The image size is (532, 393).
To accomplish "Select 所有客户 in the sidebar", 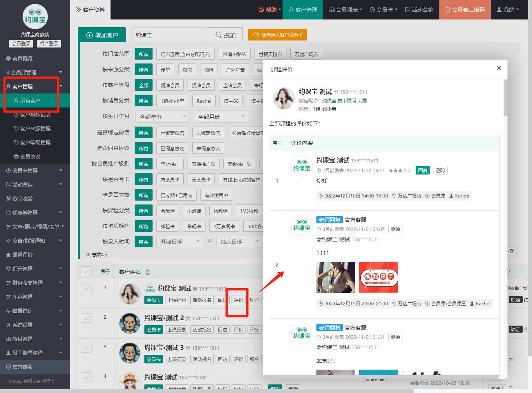I will (35, 100).
